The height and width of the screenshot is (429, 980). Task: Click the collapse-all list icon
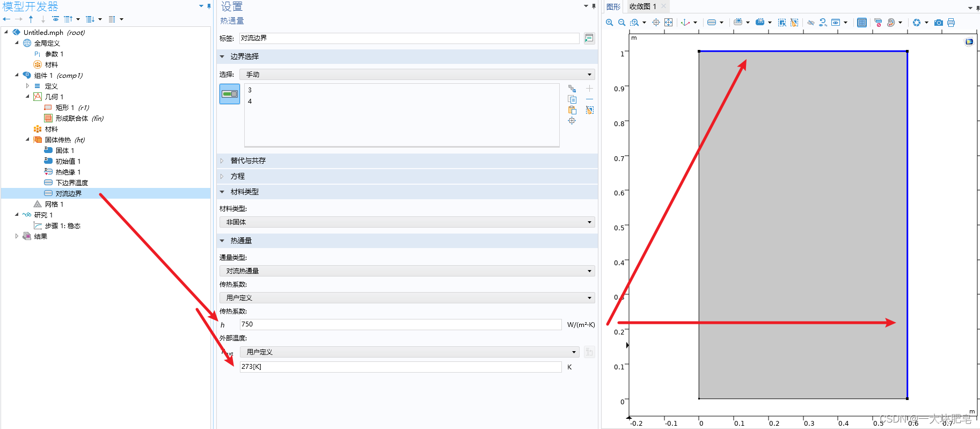[x=68, y=19]
